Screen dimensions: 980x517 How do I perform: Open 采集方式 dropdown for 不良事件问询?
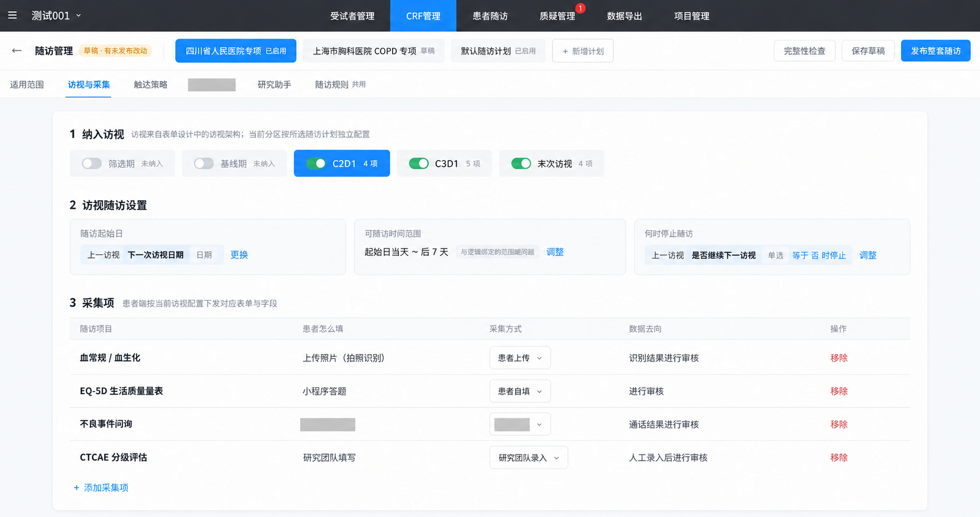[520, 424]
